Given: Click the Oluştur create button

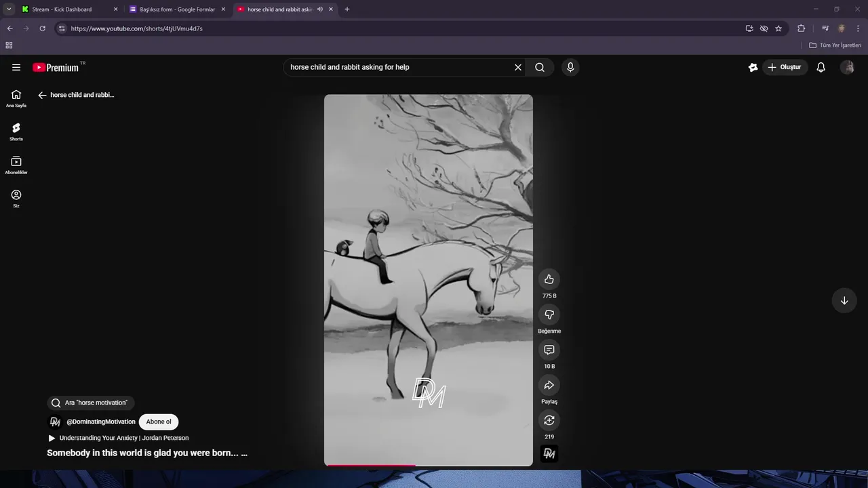Looking at the screenshot, I should [x=785, y=67].
